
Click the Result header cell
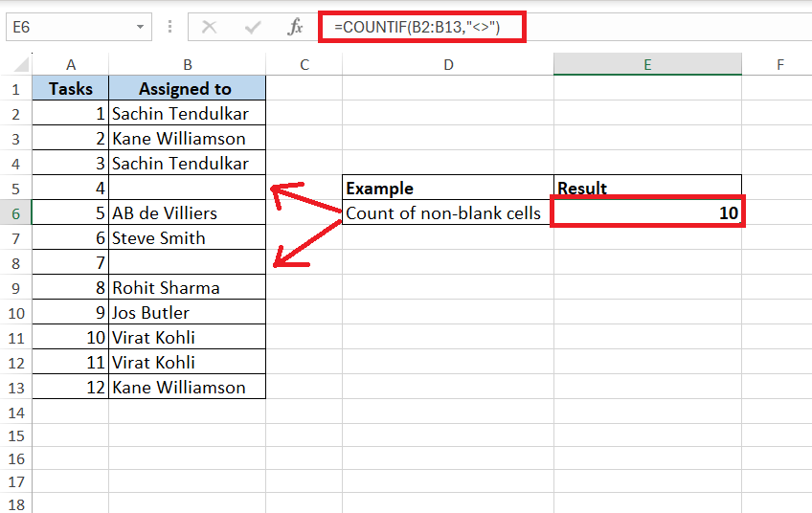647,188
